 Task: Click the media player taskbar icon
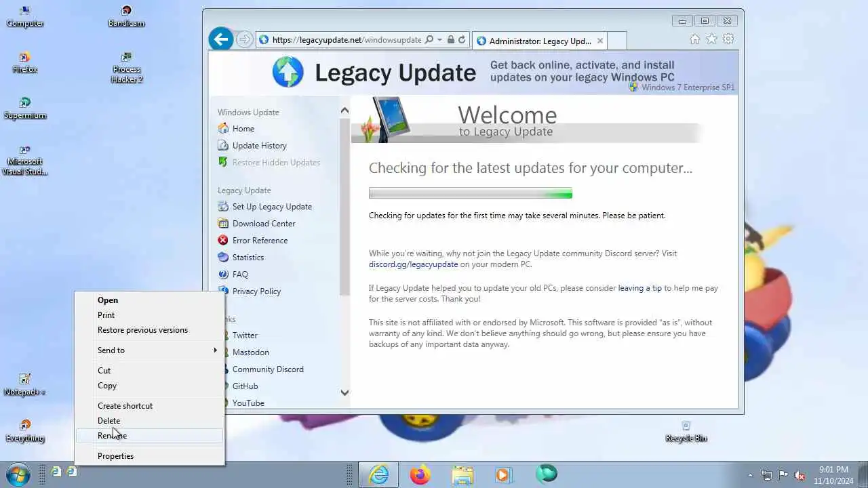505,474
